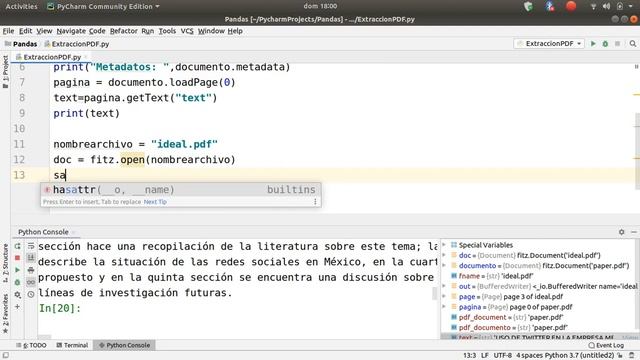Open the completion popup options dots
This screenshot has width=640, height=360.
point(315,202)
